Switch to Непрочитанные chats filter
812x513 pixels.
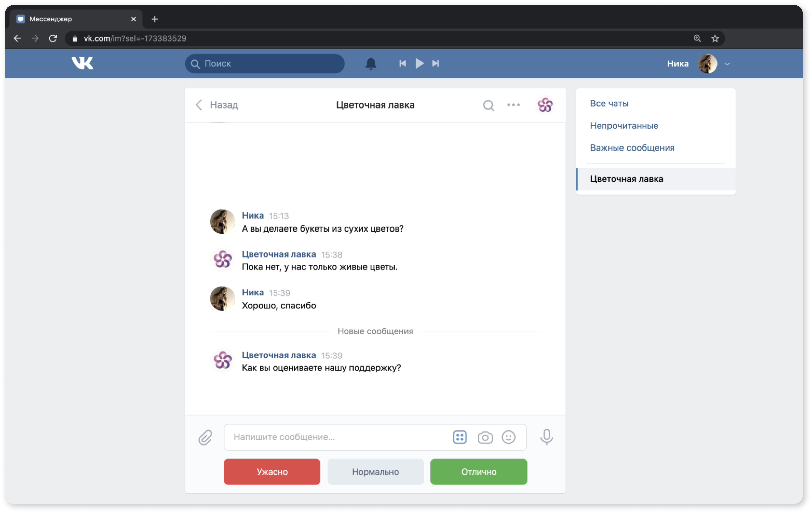pos(624,125)
